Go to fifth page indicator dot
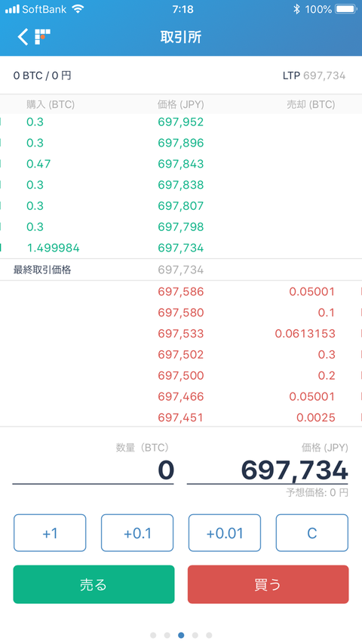The width and height of the screenshot is (362, 644). [209, 635]
